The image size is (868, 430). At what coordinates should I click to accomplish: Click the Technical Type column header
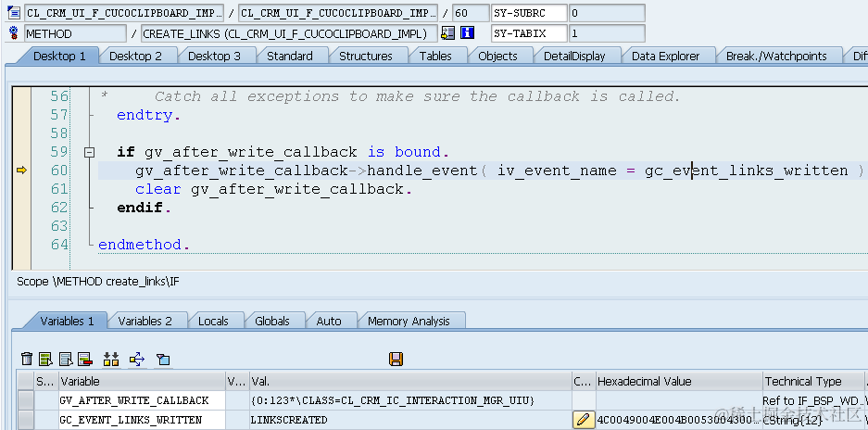point(812,381)
